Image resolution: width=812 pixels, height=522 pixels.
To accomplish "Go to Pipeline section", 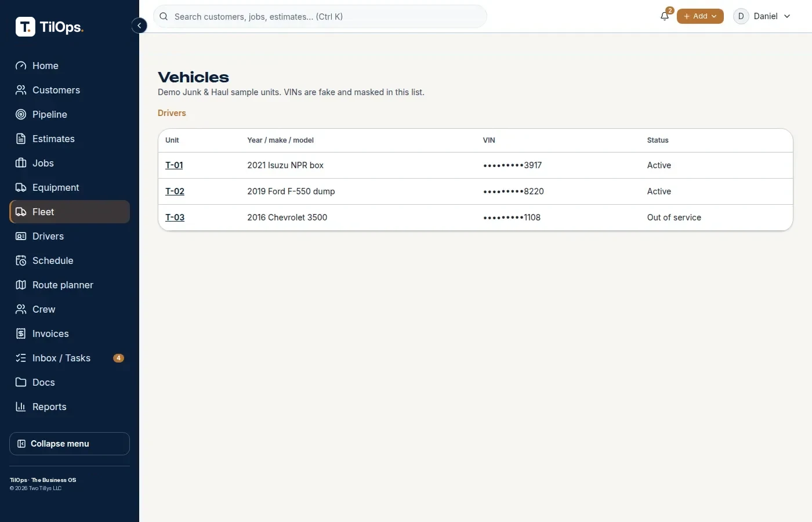I will click(x=70, y=114).
